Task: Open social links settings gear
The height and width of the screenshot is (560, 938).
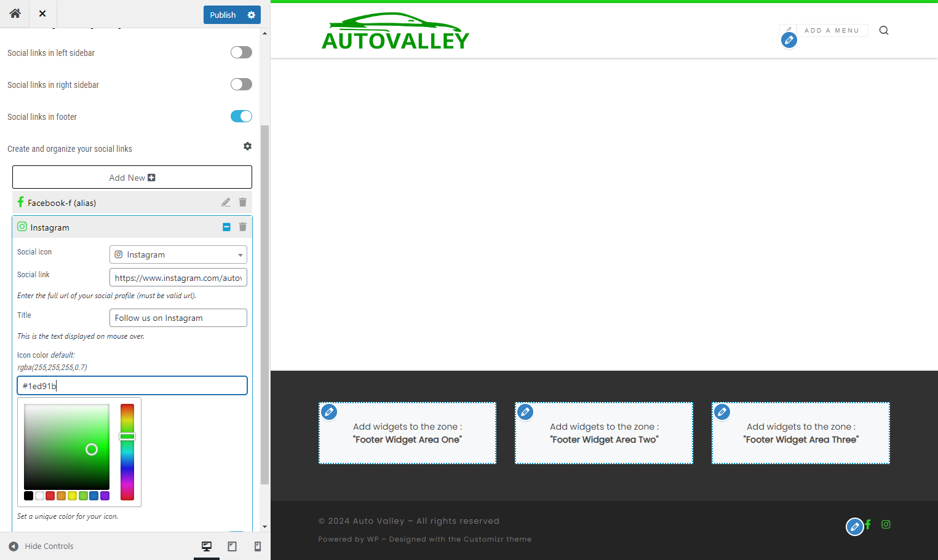Action: [x=247, y=146]
